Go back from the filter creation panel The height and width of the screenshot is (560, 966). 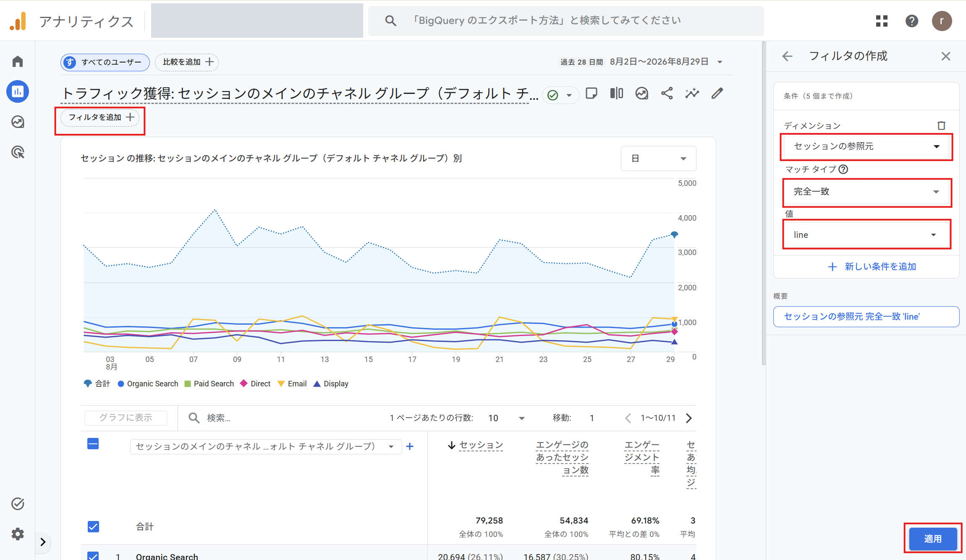pyautogui.click(x=787, y=56)
